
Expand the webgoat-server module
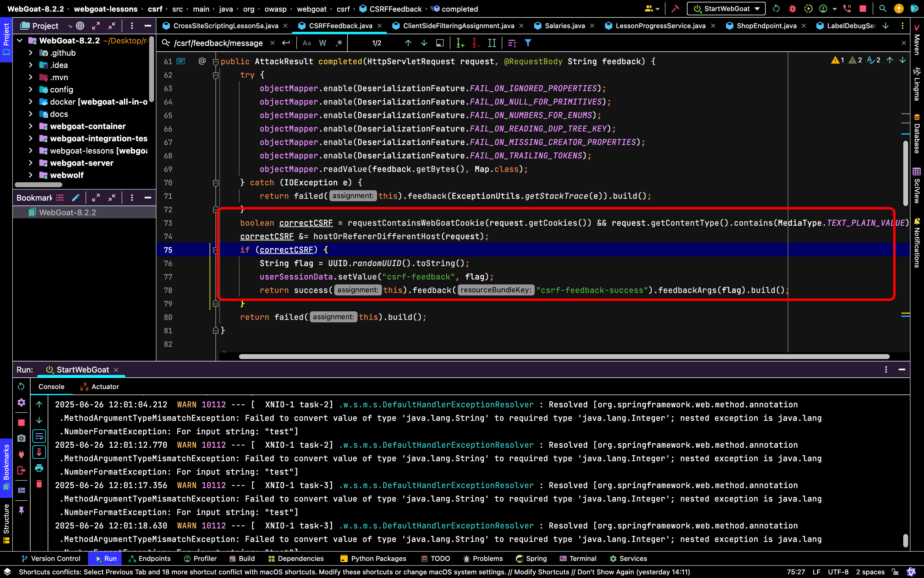(31, 163)
